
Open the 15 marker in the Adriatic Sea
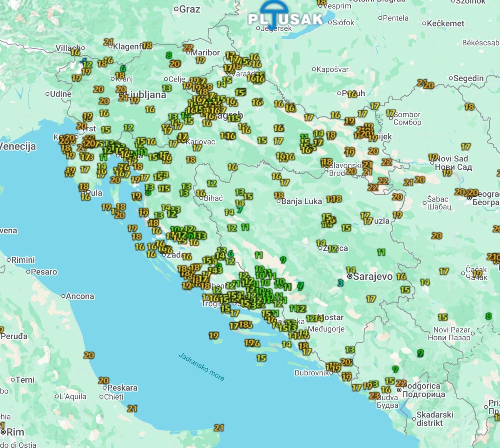(261, 358)
